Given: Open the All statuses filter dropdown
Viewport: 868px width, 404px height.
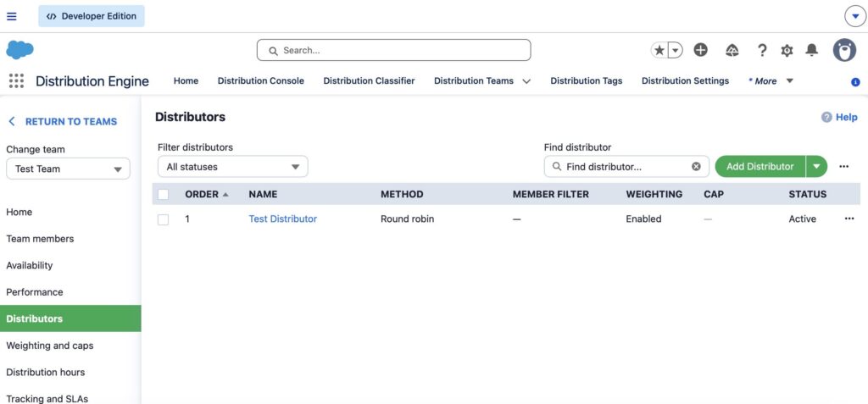Looking at the screenshot, I should 232,167.
